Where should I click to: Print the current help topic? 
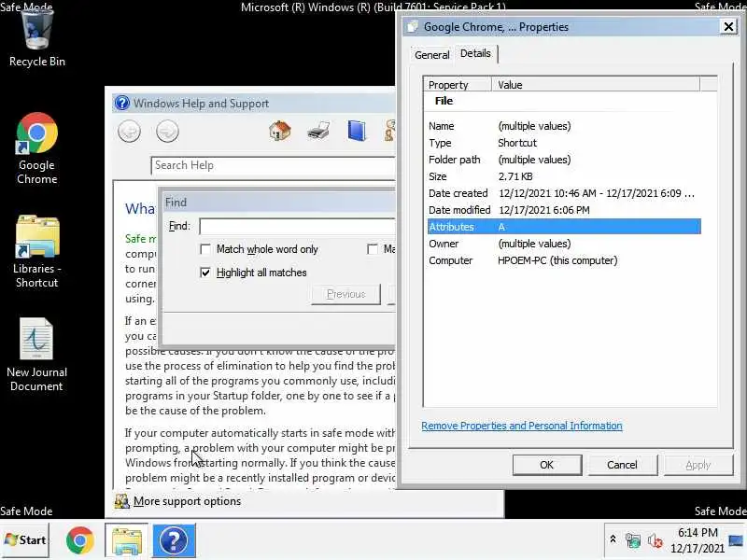tap(318, 131)
